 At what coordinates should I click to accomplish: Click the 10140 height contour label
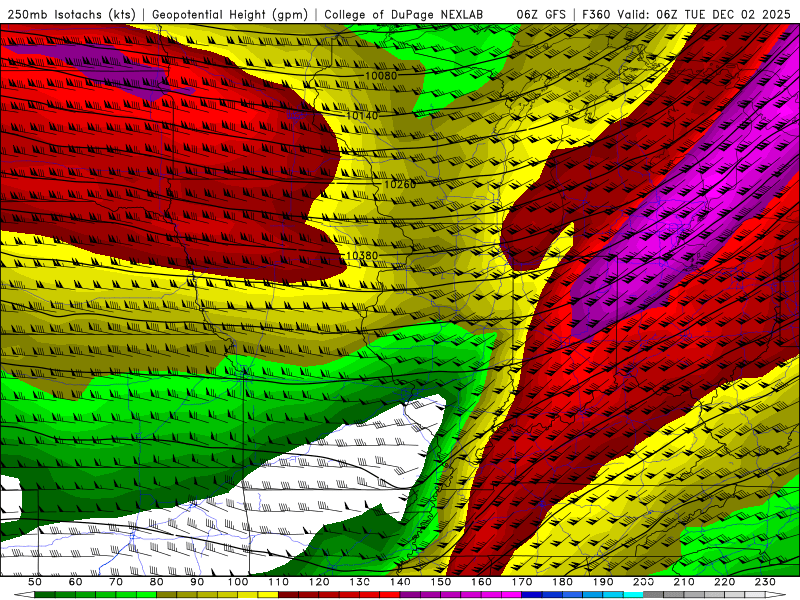(x=362, y=116)
